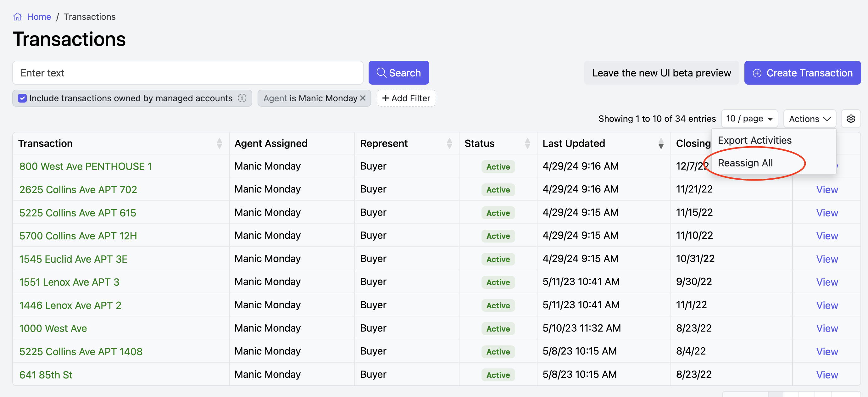Collapse the Actions dropdown menu

pyautogui.click(x=810, y=119)
